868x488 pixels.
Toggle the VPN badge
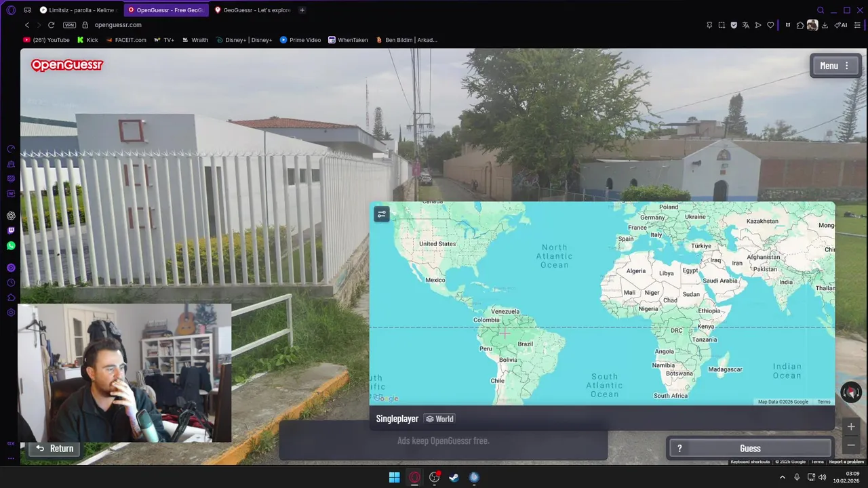click(69, 25)
